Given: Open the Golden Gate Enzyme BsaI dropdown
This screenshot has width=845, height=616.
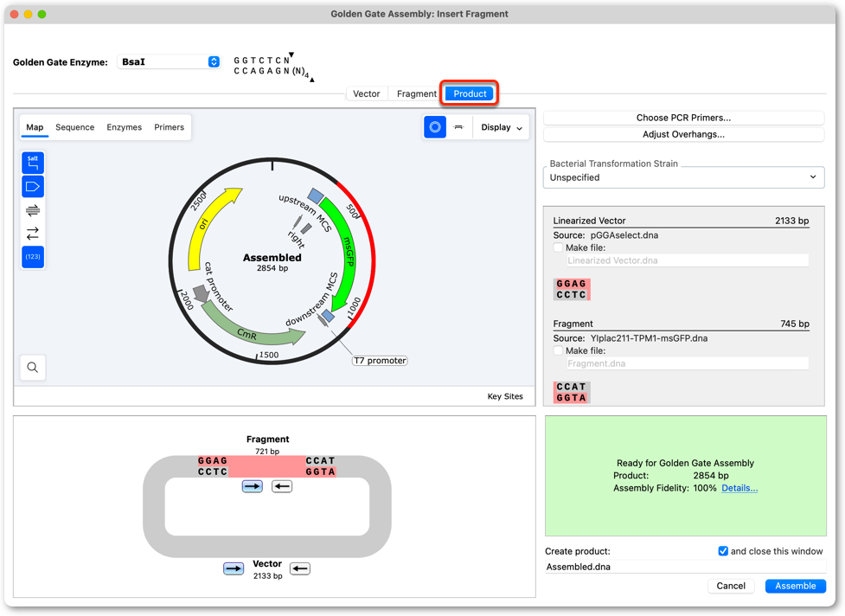Looking at the screenshot, I should (x=169, y=62).
